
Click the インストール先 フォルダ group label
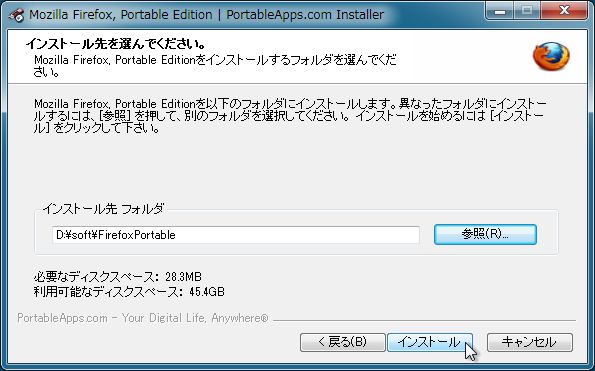coord(103,209)
